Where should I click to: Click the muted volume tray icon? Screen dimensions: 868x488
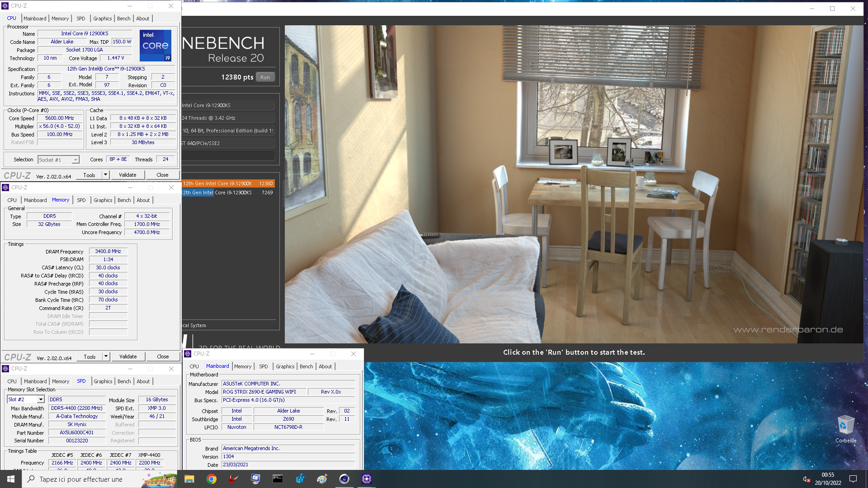[x=806, y=479]
